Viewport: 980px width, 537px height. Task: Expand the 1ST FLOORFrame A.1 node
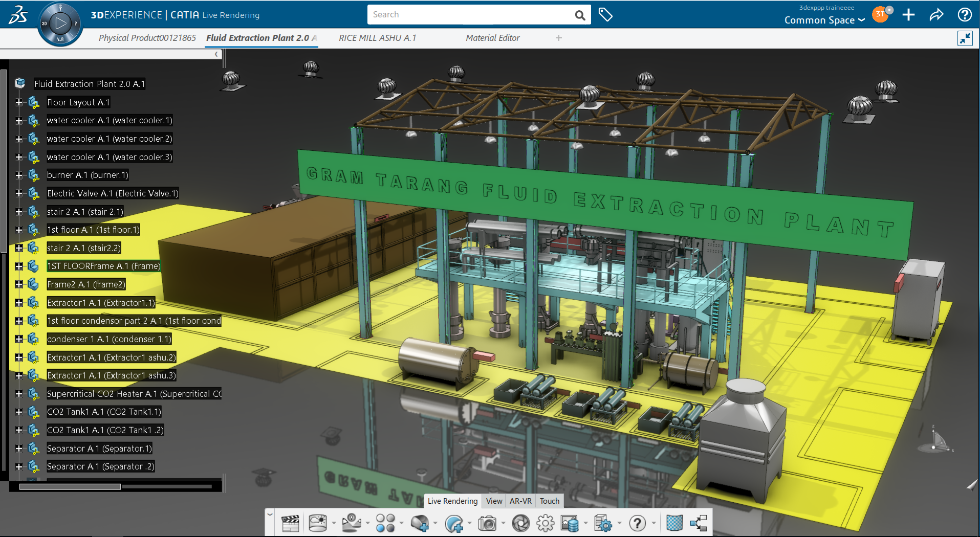click(x=19, y=266)
